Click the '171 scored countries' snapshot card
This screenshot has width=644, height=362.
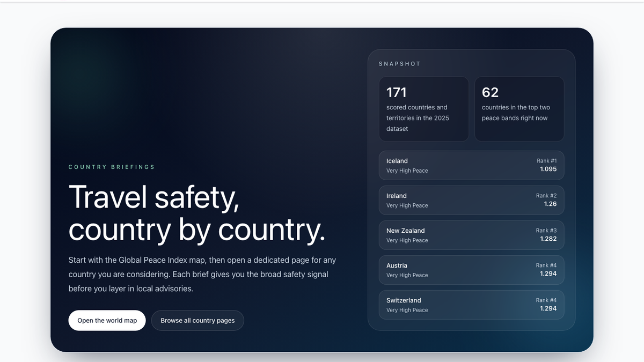tap(424, 109)
